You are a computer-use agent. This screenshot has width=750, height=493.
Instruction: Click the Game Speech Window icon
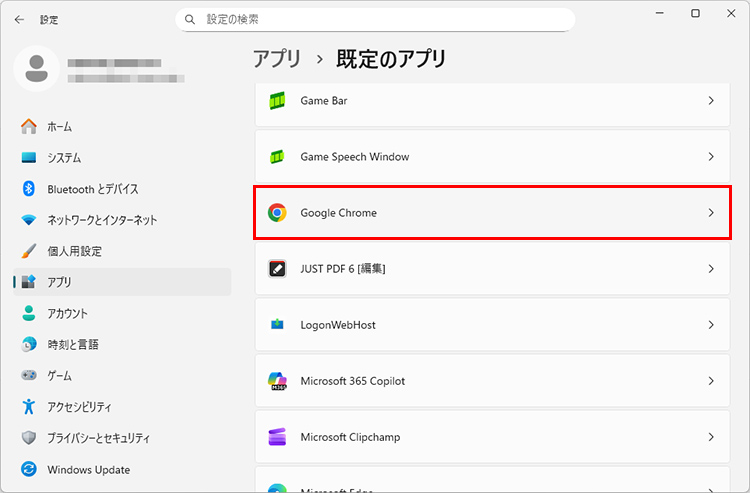277,157
